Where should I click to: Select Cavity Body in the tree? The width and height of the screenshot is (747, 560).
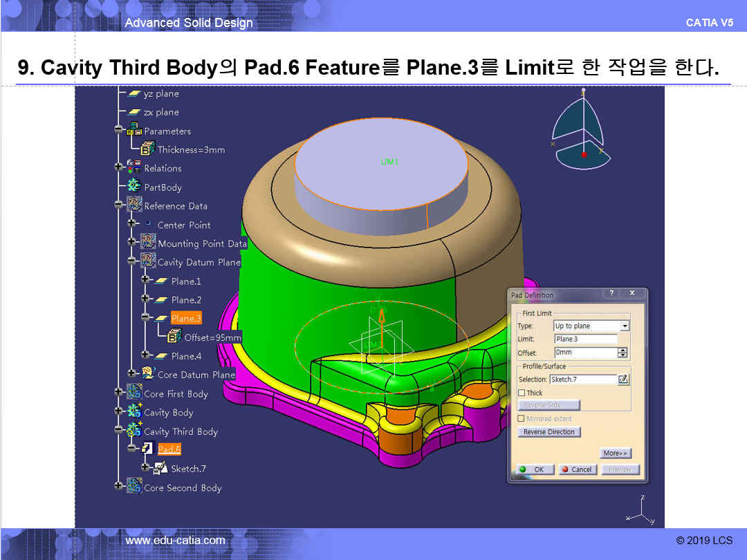tap(168, 413)
